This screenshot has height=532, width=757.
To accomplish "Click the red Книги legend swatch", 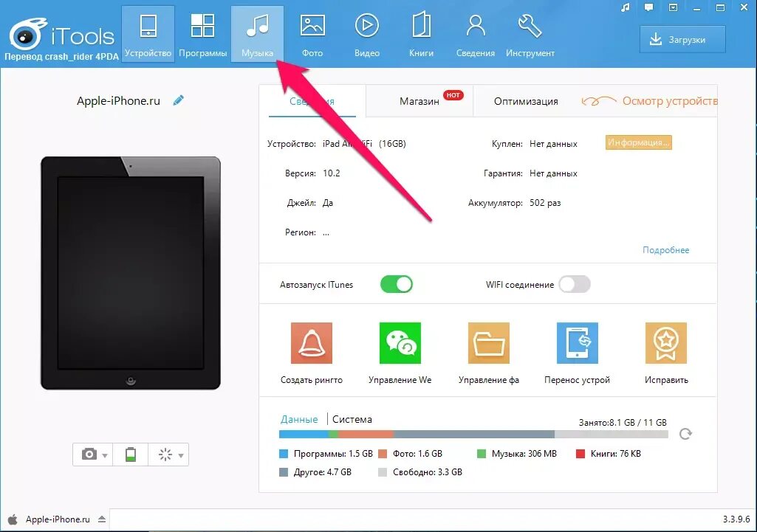I will click(580, 453).
